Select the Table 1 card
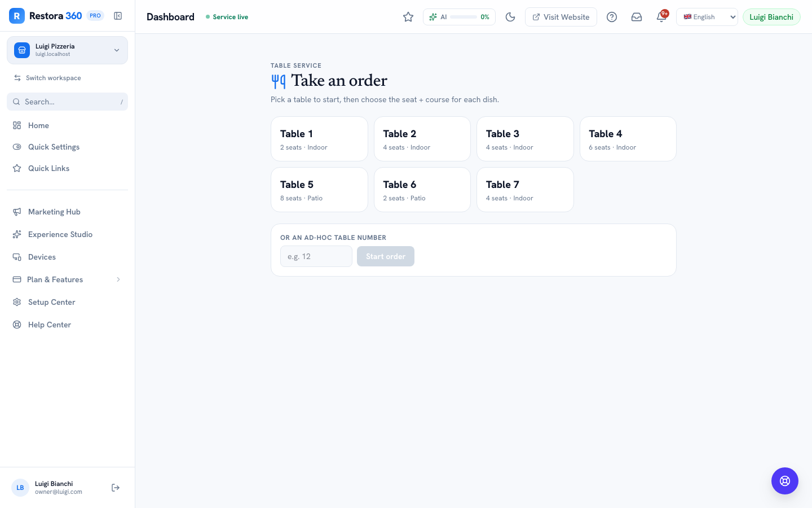Image resolution: width=812 pixels, height=508 pixels. click(319, 139)
